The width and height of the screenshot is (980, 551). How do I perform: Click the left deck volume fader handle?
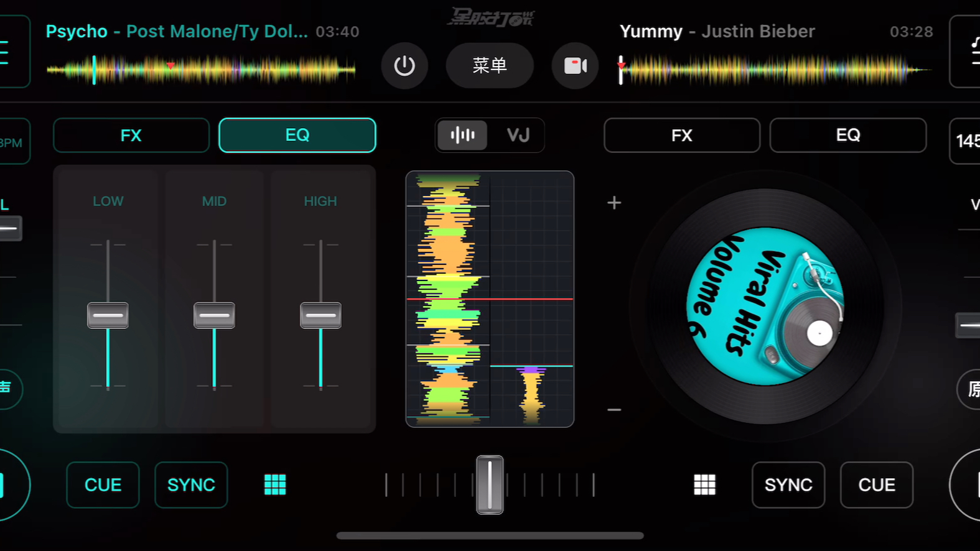[11, 228]
